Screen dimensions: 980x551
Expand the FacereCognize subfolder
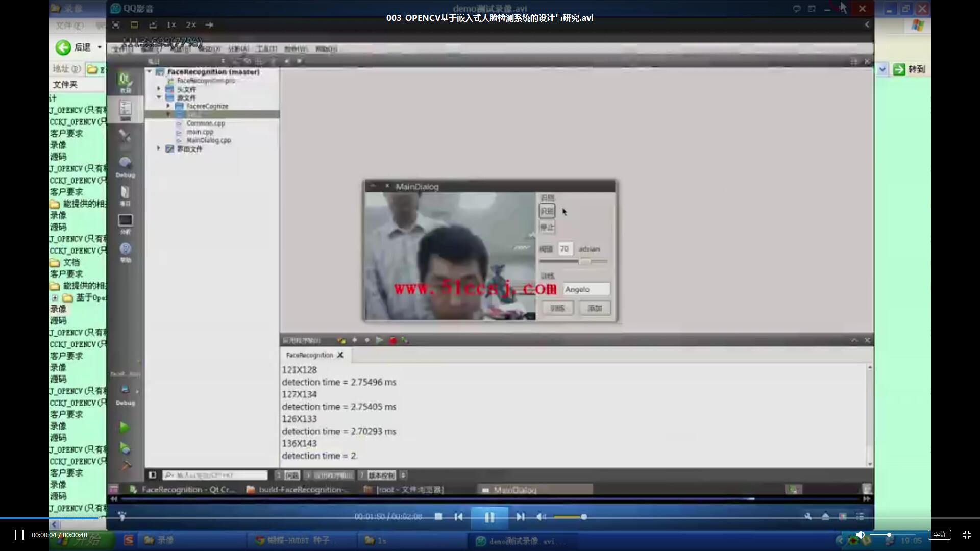coord(168,106)
